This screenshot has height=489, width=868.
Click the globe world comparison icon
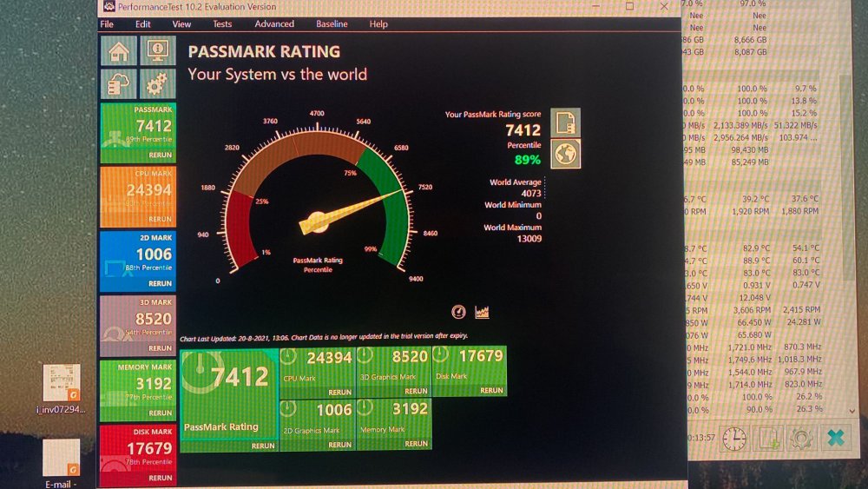(x=566, y=154)
